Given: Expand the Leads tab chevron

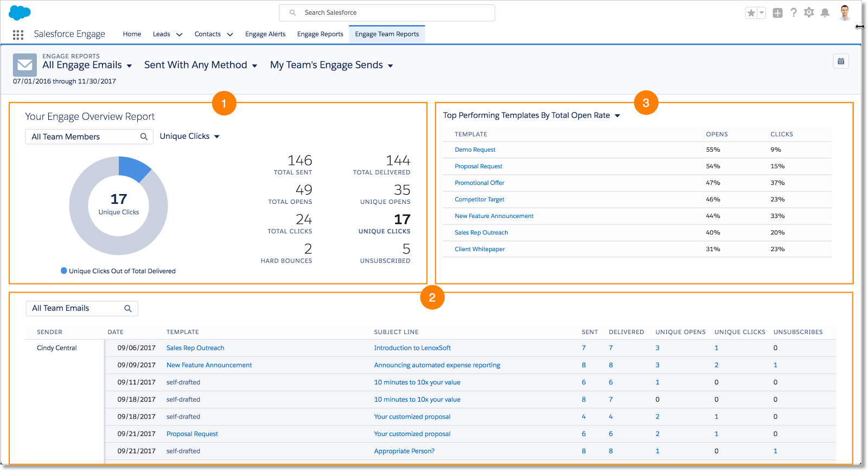Looking at the screenshot, I should 180,34.
